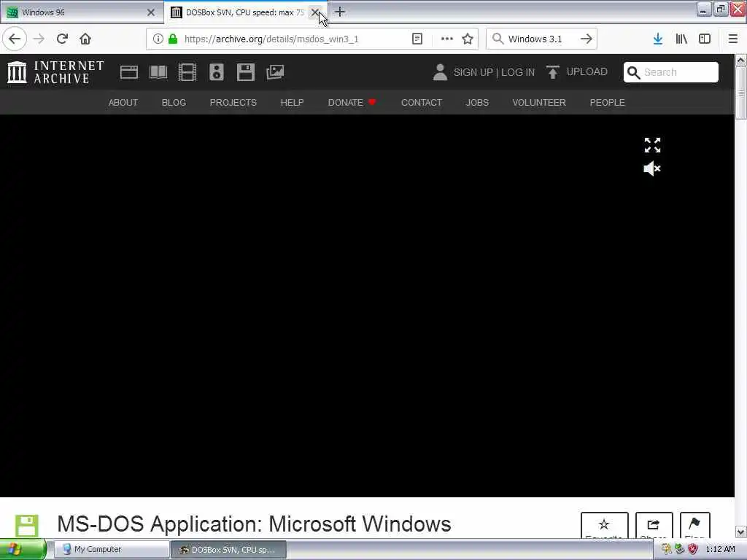Bookmark this page with the star icon

(468, 39)
